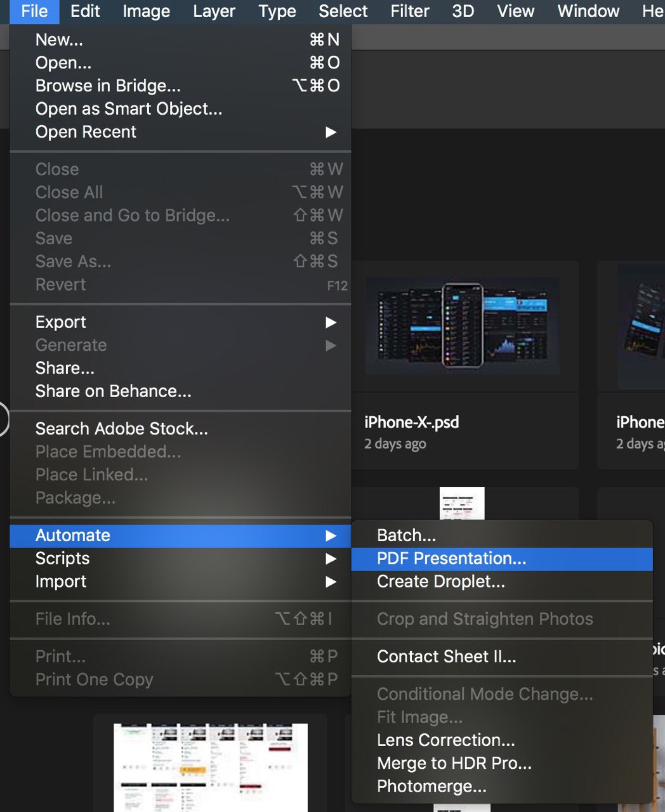
Task: Open recent thumbnail below File menu
Action: [211, 768]
